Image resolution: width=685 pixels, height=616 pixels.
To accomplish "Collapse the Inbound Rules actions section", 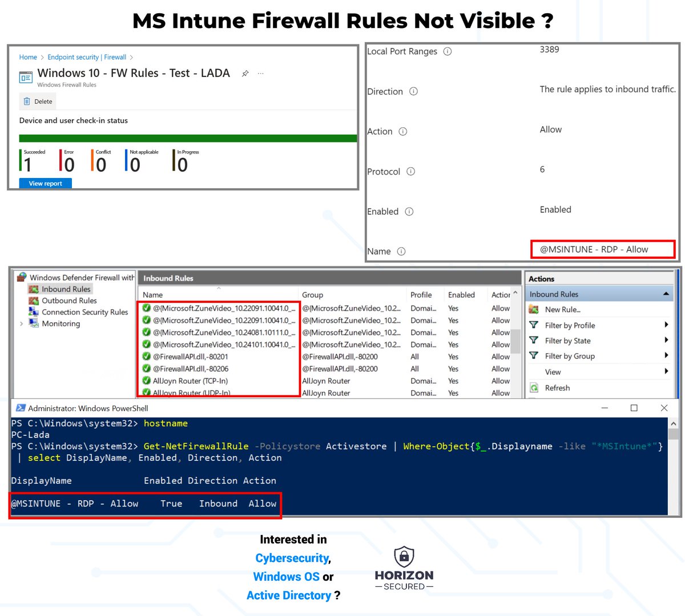I will (x=667, y=293).
